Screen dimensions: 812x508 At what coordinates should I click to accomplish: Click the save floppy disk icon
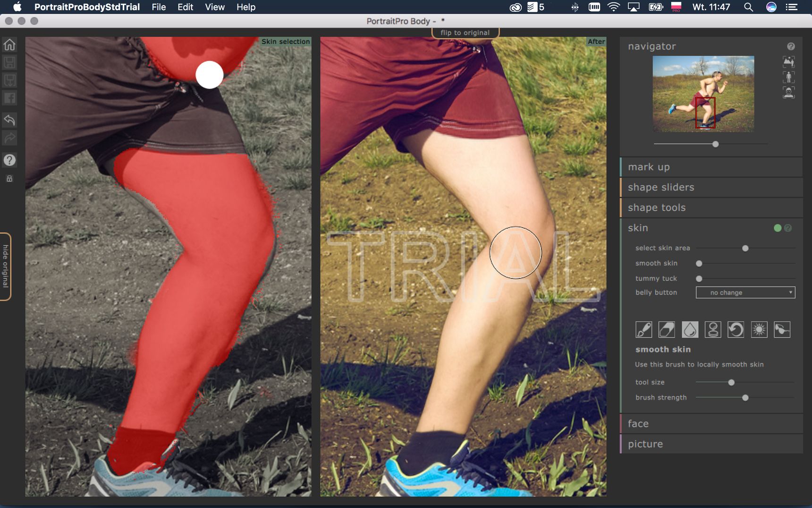click(x=9, y=62)
